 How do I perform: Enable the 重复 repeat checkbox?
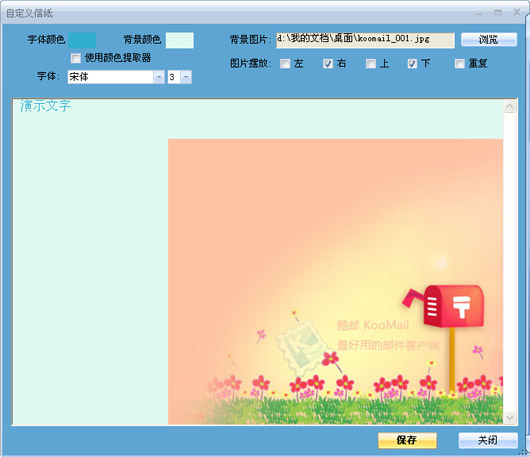tap(460, 64)
